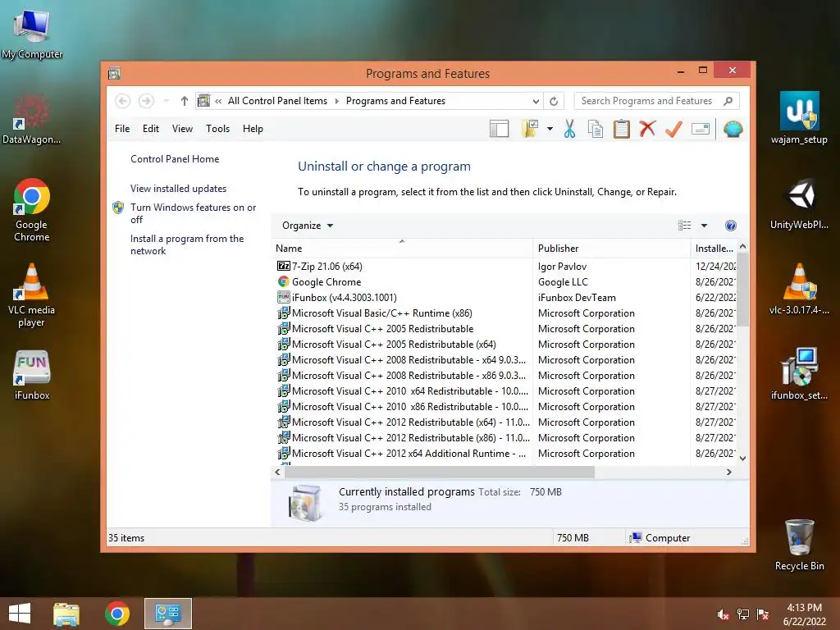Open the recent locations dropdown arrow
The image size is (840, 630).
point(166,101)
